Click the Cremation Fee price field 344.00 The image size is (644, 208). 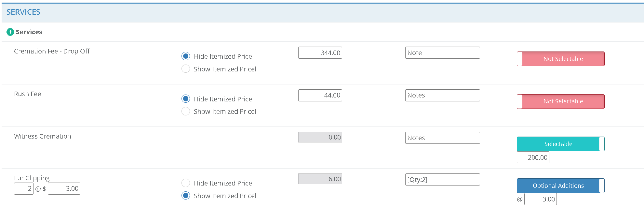tap(320, 53)
